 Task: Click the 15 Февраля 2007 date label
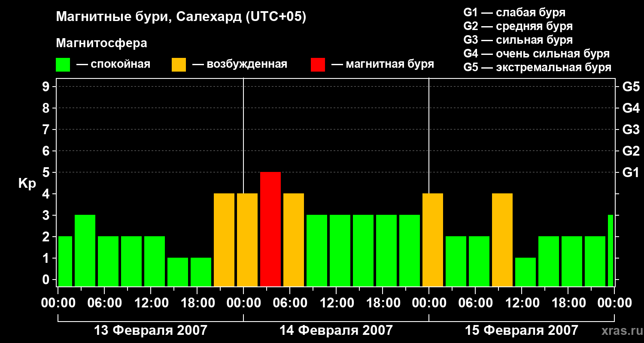click(522, 331)
